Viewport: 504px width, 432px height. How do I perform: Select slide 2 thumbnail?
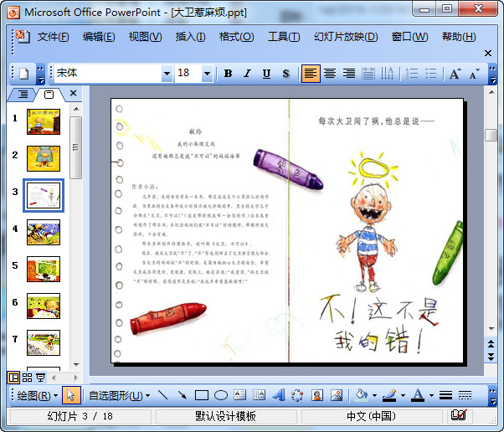point(44,158)
